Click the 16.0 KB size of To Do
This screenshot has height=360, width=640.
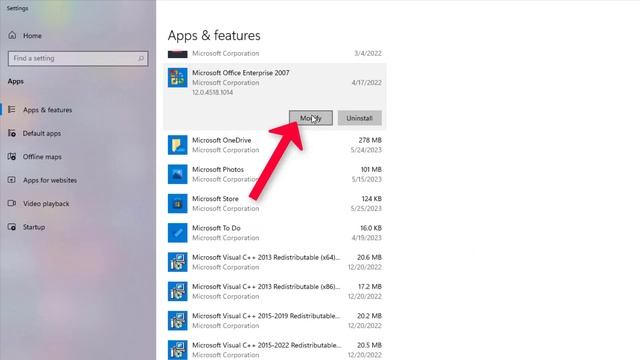[x=371, y=228]
